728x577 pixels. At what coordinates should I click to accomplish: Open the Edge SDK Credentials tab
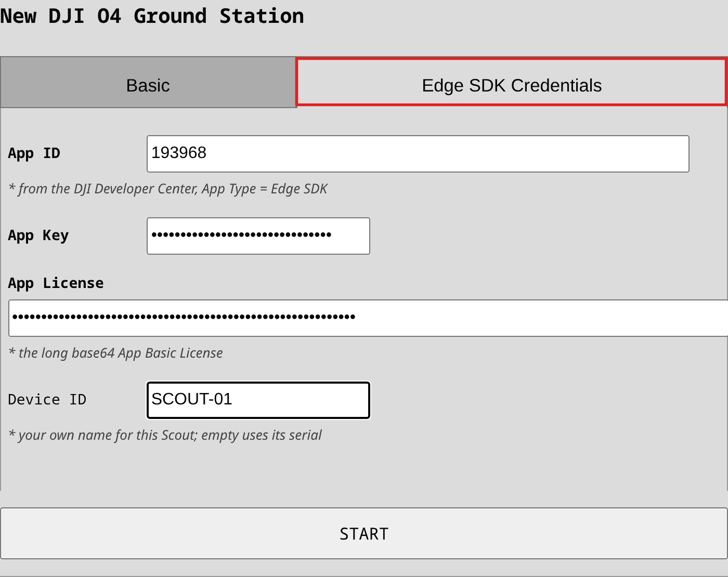[512, 83]
